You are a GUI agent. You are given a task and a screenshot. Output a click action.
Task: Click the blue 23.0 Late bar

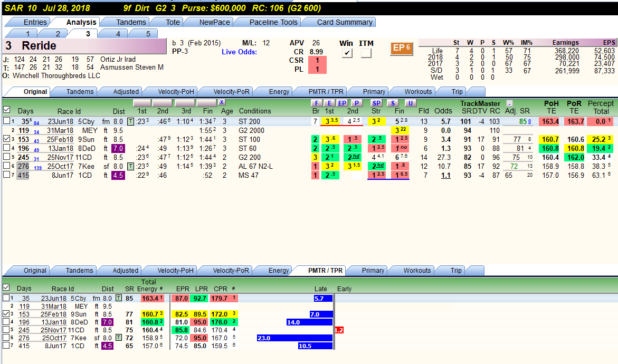tap(294, 338)
